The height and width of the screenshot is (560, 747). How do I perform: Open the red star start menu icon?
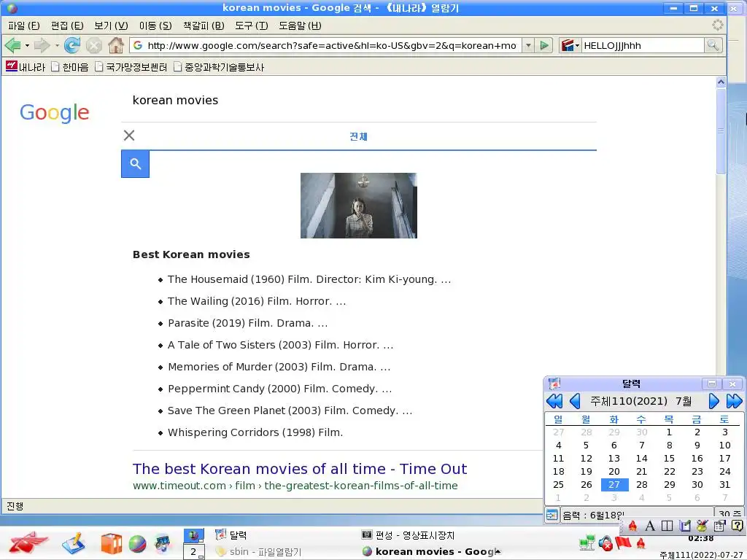28,542
